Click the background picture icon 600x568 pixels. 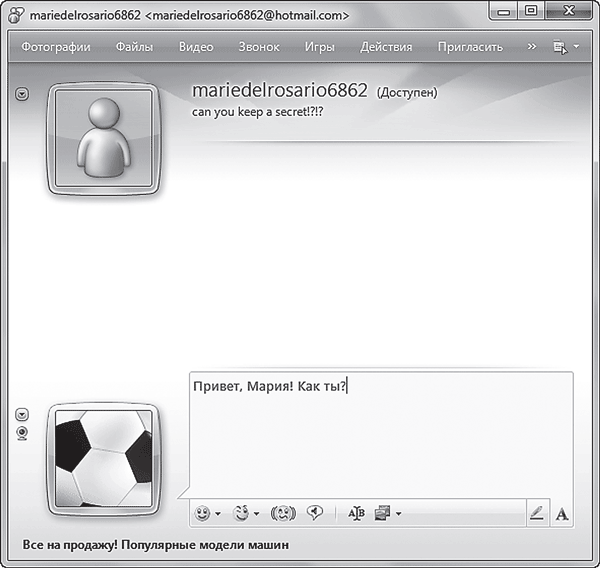(x=382, y=513)
